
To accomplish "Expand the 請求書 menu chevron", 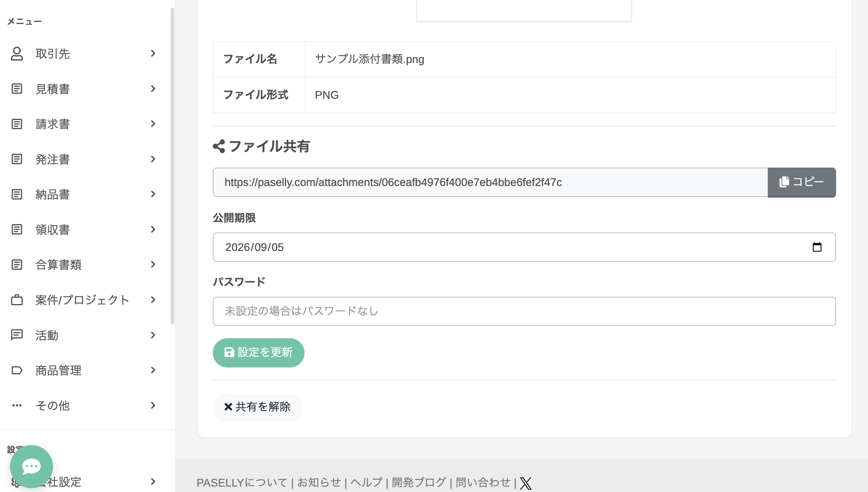I will coord(153,124).
